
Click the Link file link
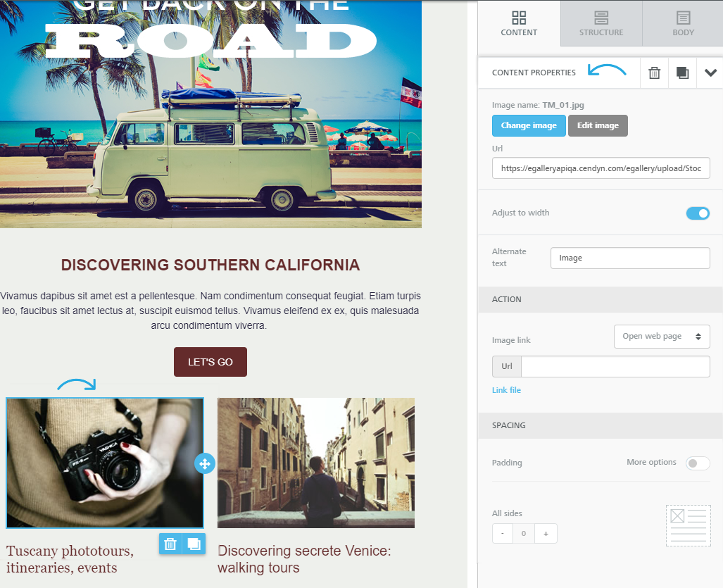(x=506, y=390)
